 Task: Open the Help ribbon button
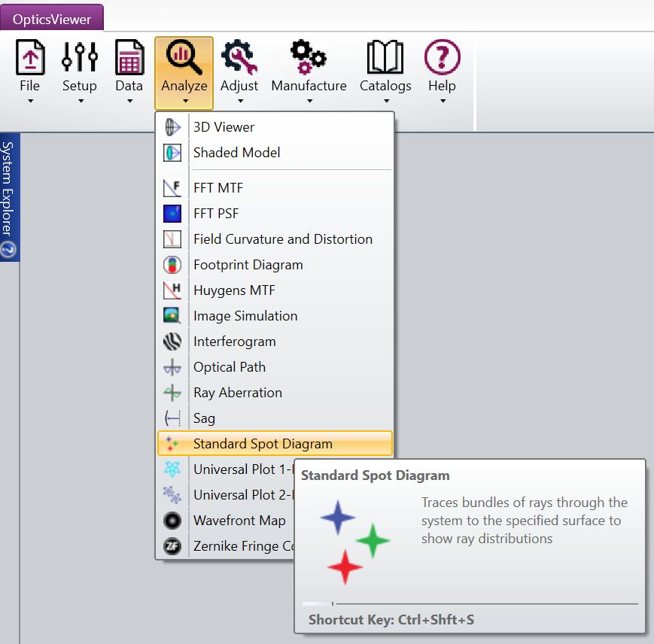pyautogui.click(x=442, y=73)
